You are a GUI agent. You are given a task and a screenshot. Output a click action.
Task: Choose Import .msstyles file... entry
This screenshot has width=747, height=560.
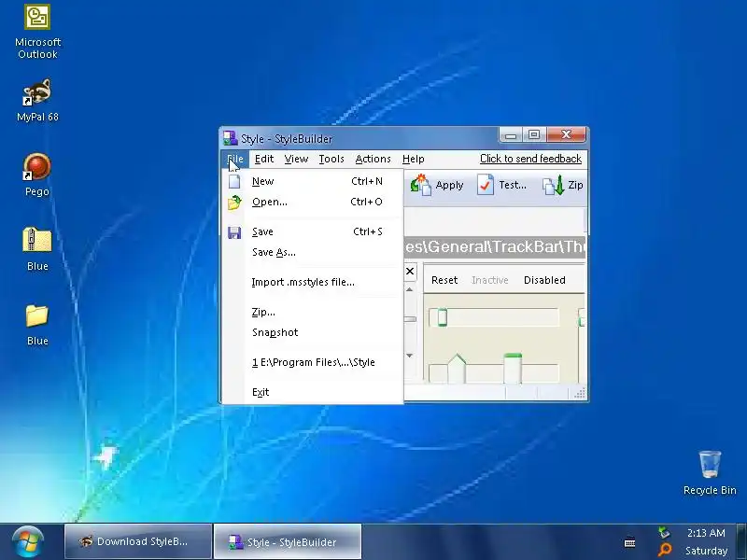[313, 282]
